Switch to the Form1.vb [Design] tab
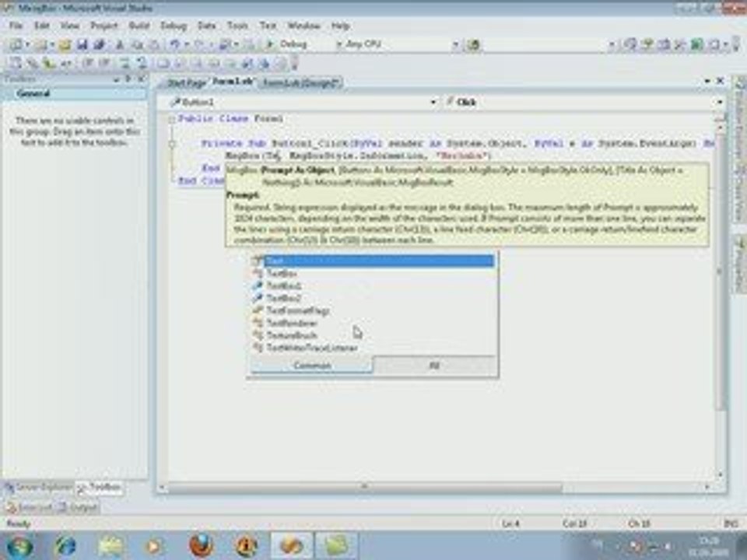747x560 pixels. coord(300,83)
